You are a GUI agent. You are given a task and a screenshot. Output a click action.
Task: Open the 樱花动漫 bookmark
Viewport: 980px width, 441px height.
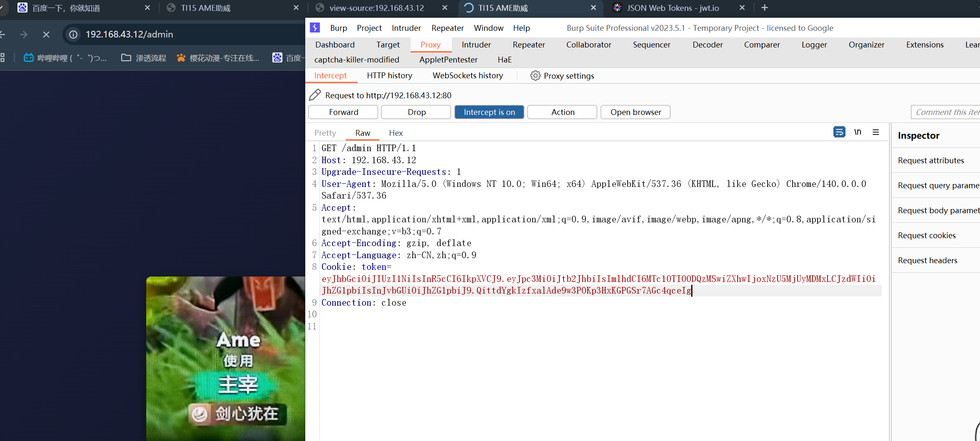218,58
